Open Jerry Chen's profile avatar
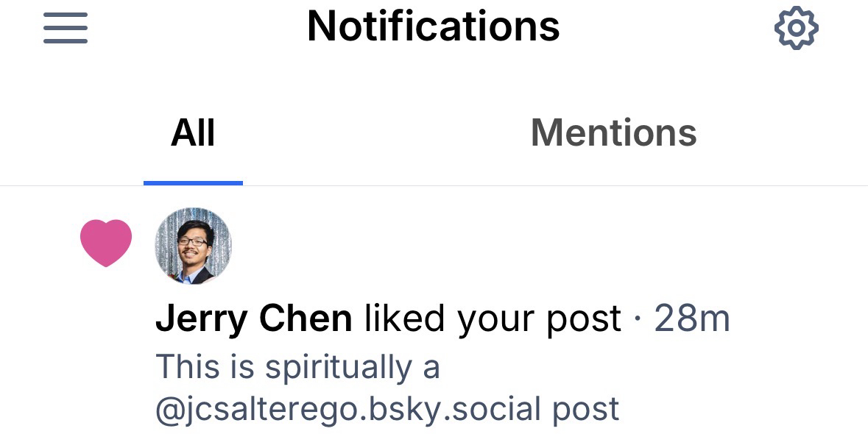868x434 pixels. 193,246
